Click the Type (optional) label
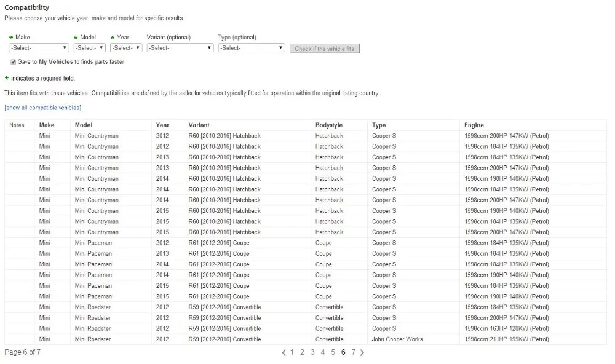Screen dimensions: 615x364 pos(237,38)
